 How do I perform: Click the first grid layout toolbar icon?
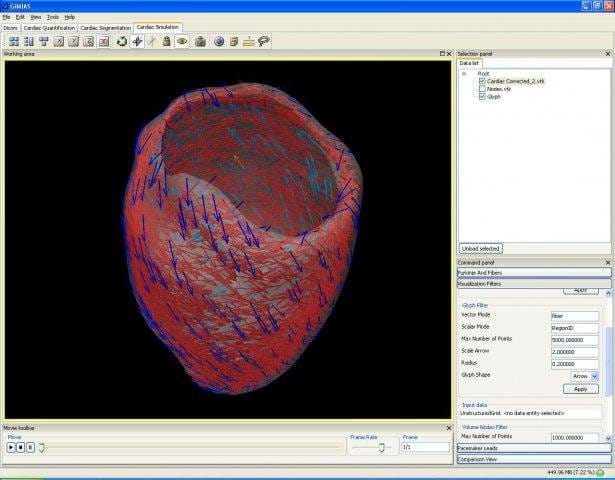pyautogui.click(x=13, y=41)
